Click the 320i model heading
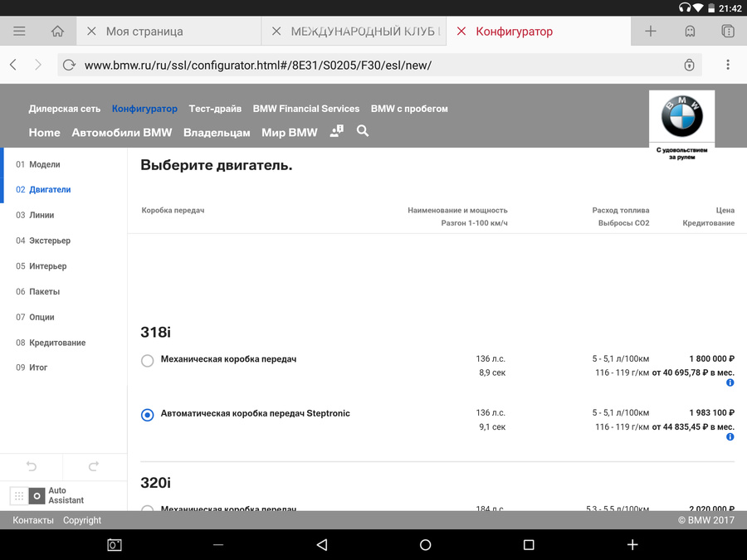Viewport: 747px width, 560px height. (x=155, y=482)
